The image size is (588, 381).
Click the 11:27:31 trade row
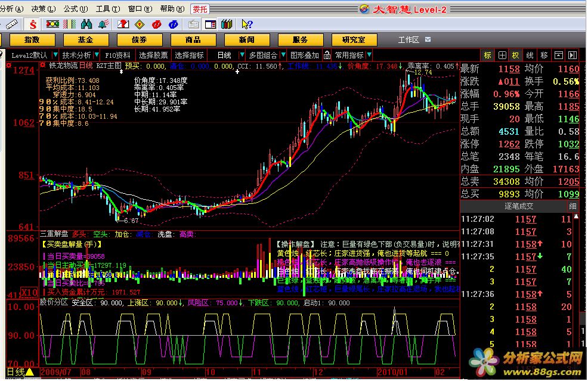pyautogui.click(x=516, y=244)
